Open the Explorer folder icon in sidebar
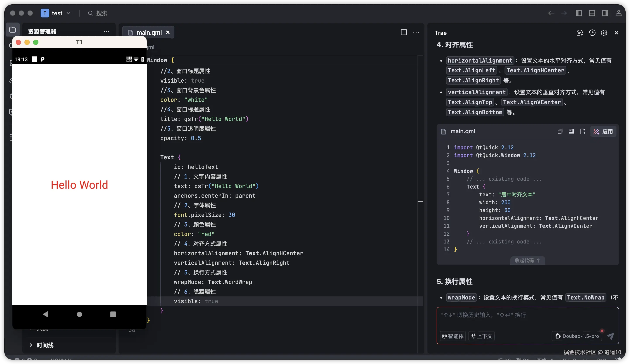630x364 pixels. pos(12,30)
